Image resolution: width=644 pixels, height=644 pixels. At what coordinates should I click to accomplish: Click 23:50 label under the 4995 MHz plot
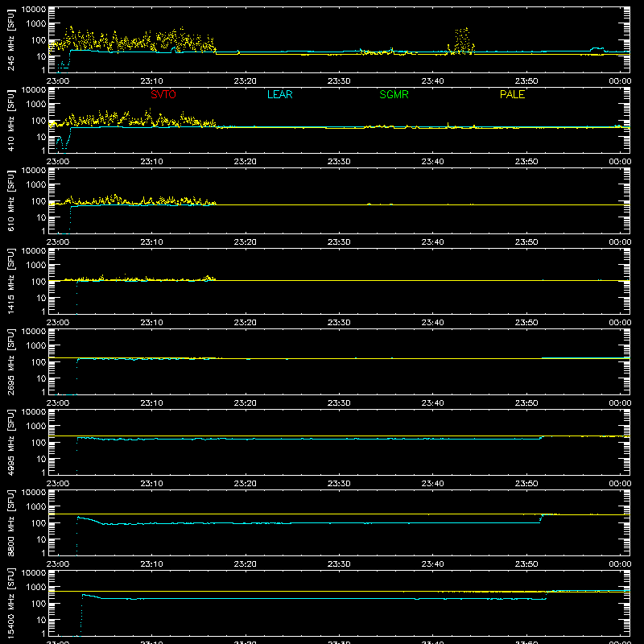[526, 484]
